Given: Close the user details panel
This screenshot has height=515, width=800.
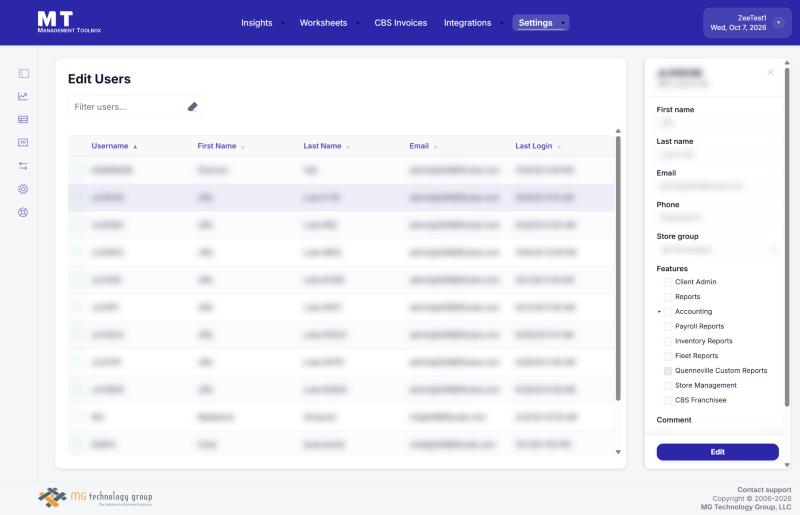Looking at the screenshot, I should 770,72.
